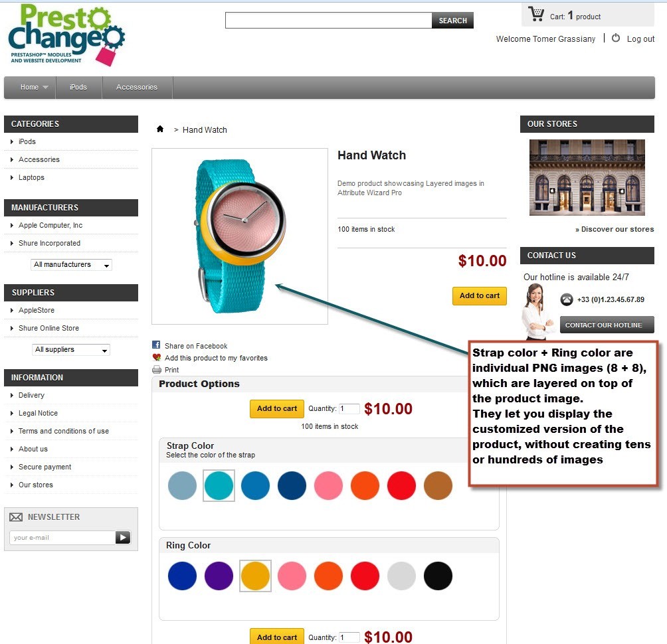
Task: Expand the Home menu arrow
Action: coord(46,87)
